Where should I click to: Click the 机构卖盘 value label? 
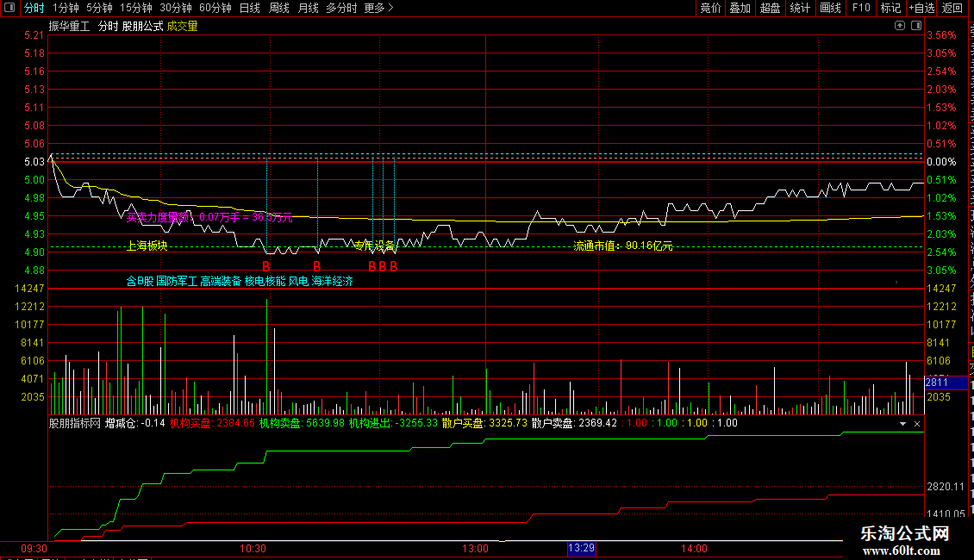point(302,423)
